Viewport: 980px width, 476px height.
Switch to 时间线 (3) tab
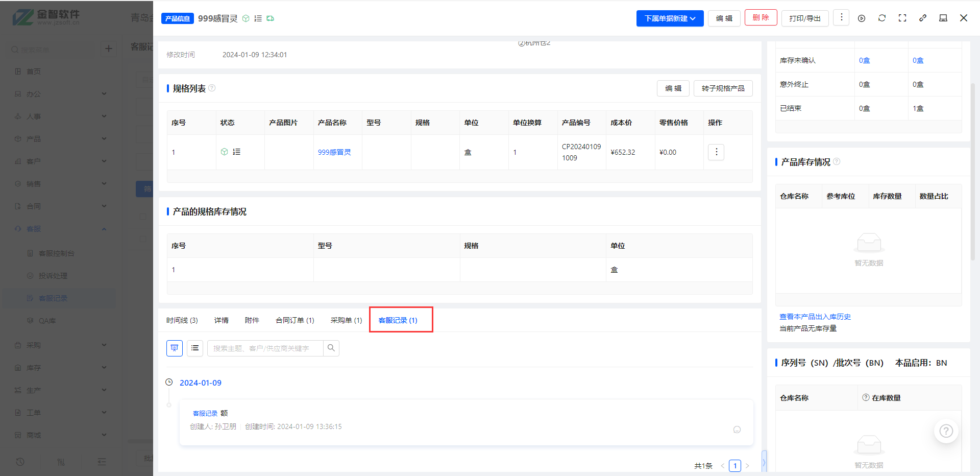click(182, 320)
